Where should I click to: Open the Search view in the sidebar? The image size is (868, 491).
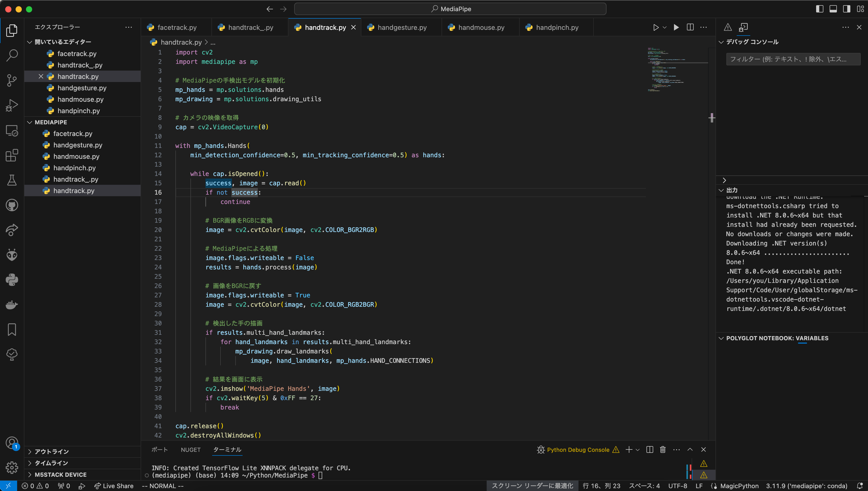click(12, 56)
